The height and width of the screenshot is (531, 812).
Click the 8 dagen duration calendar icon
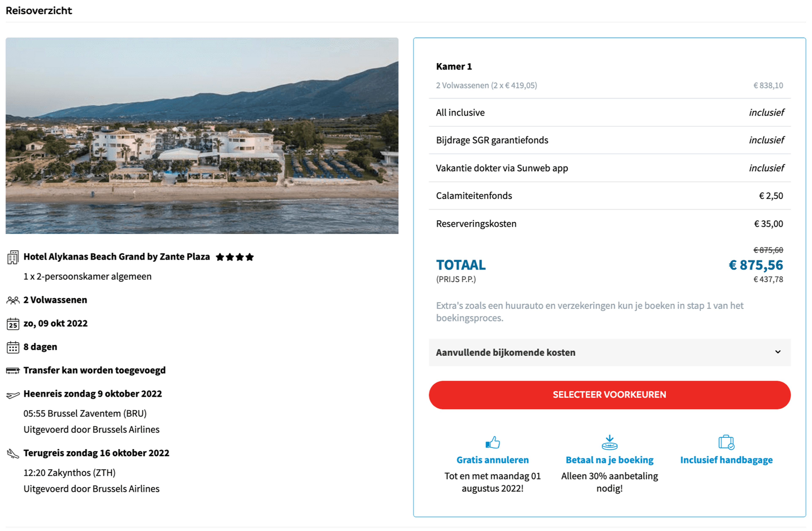click(13, 348)
